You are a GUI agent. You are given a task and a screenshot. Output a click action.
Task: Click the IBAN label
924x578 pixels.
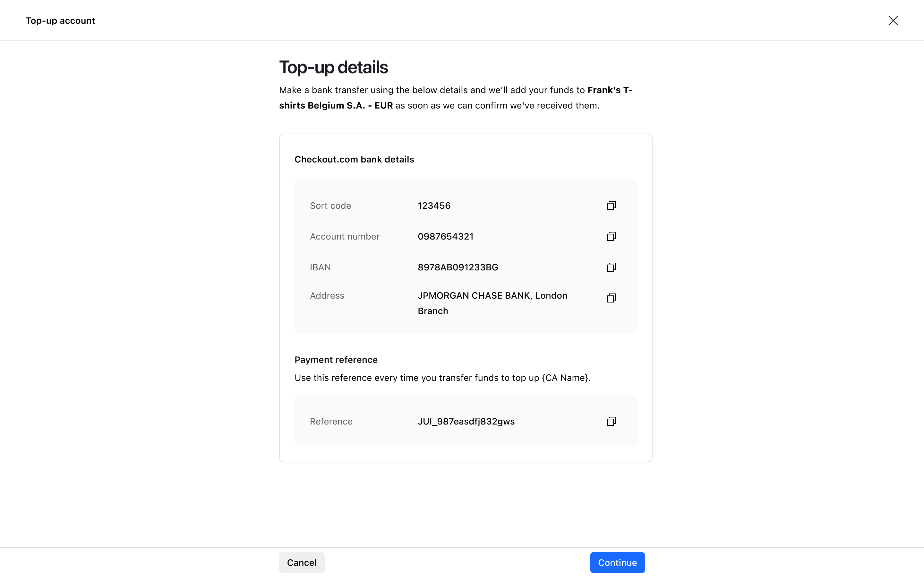[320, 267]
